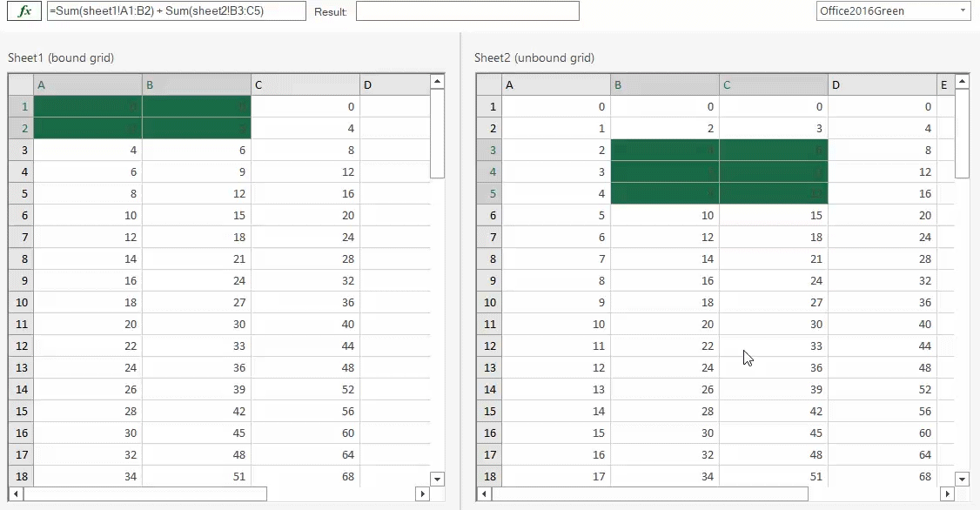Click Sheet1 scroll left arrow
Viewport: 980px width, 510px height.
click(16, 493)
